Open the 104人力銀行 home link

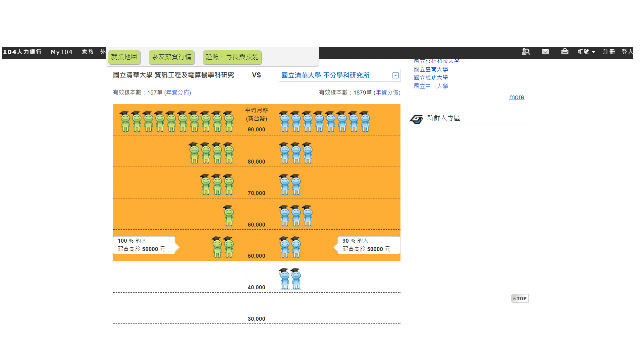point(22,52)
